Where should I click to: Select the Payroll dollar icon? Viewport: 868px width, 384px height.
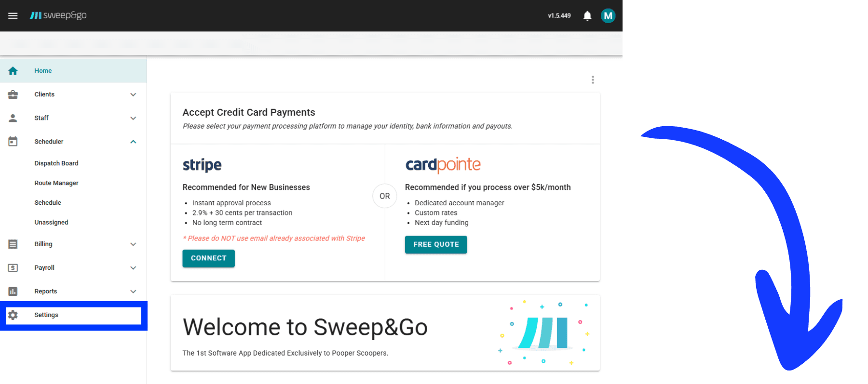point(13,267)
